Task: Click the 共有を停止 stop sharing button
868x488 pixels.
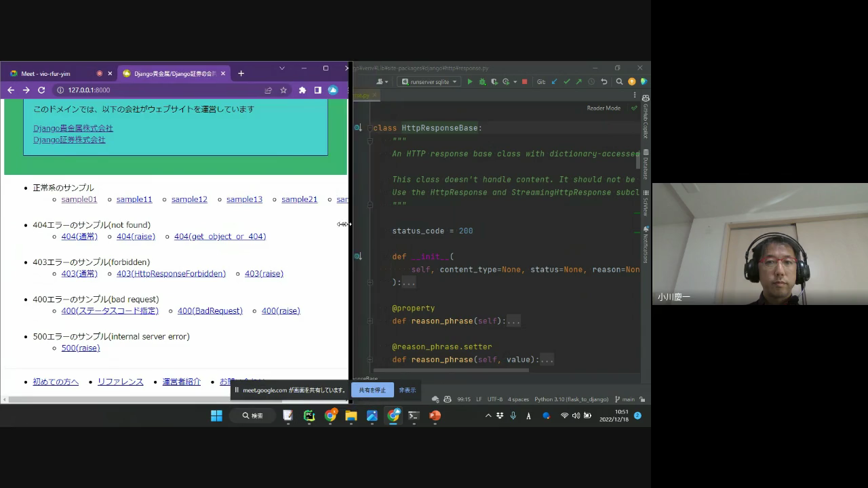Action: click(x=372, y=390)
